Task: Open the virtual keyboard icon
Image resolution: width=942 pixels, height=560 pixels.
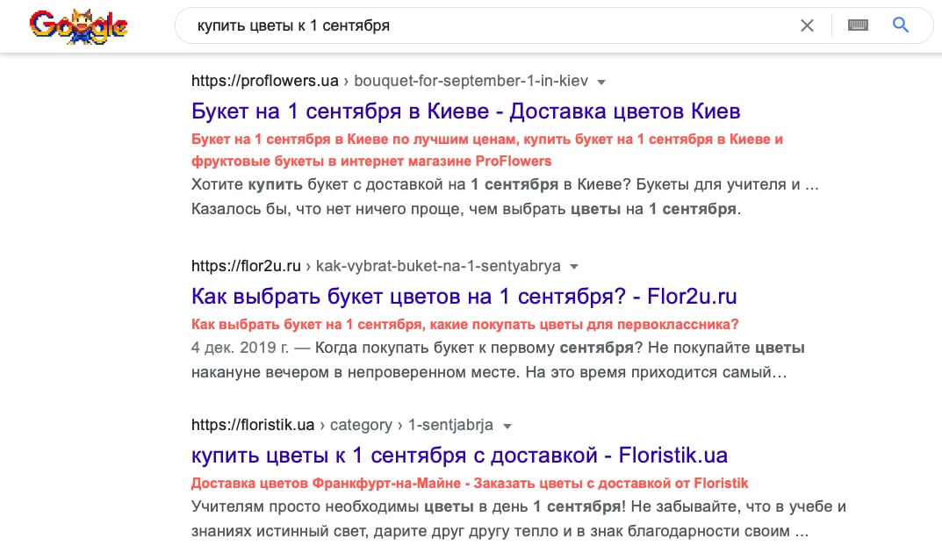Action: (x=858, y=25)
